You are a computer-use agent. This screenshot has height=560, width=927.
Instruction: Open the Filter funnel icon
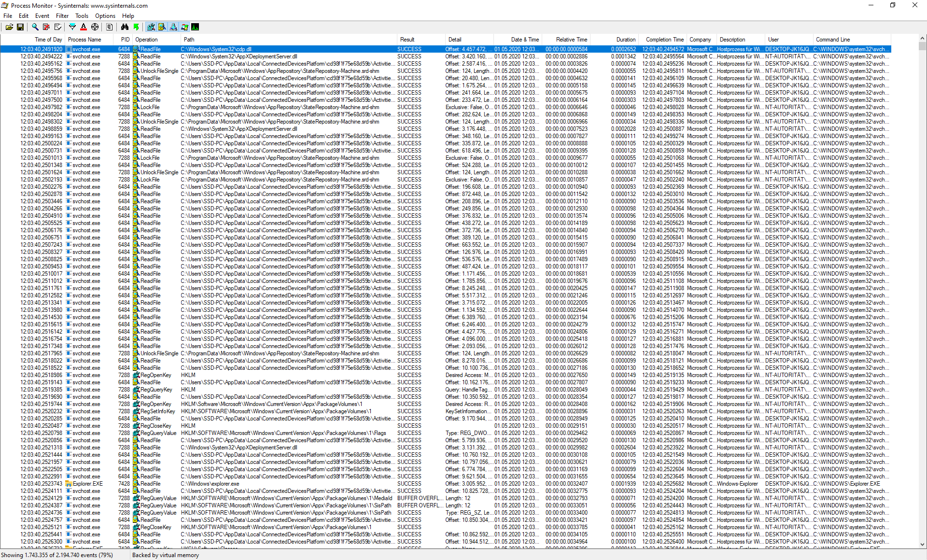coord(72,27)
